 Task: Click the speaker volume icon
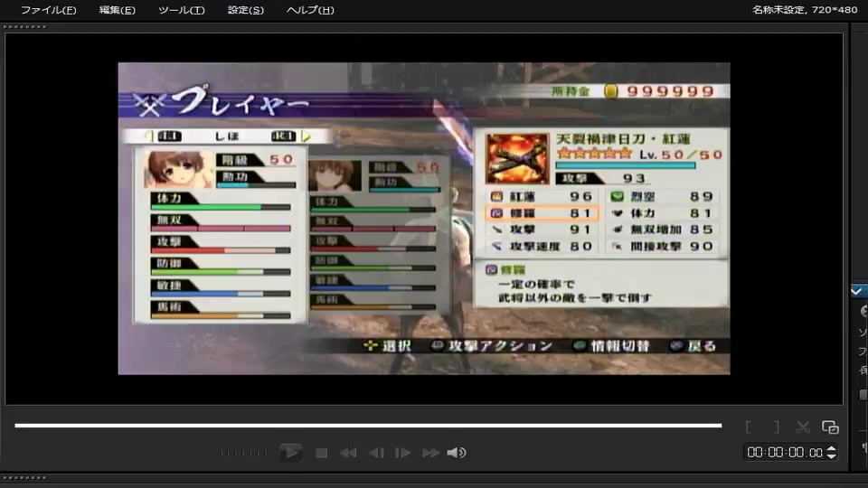pyautogui.click(x=457, y=453)
